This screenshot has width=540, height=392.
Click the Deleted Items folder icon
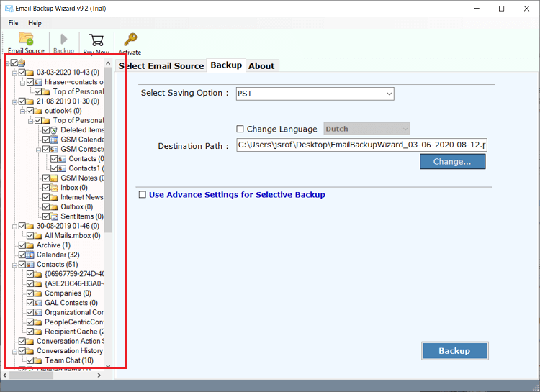coord(54,130)
